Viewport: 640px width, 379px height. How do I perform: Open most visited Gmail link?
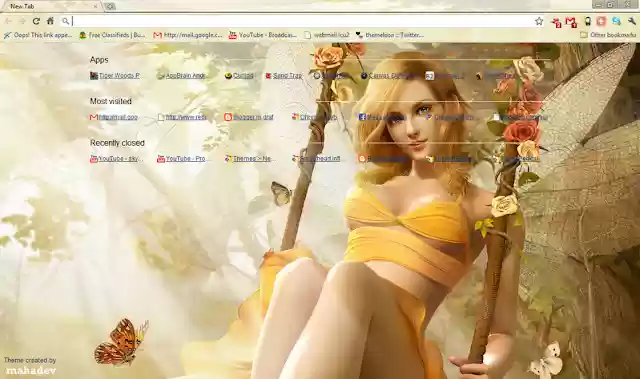114,117
